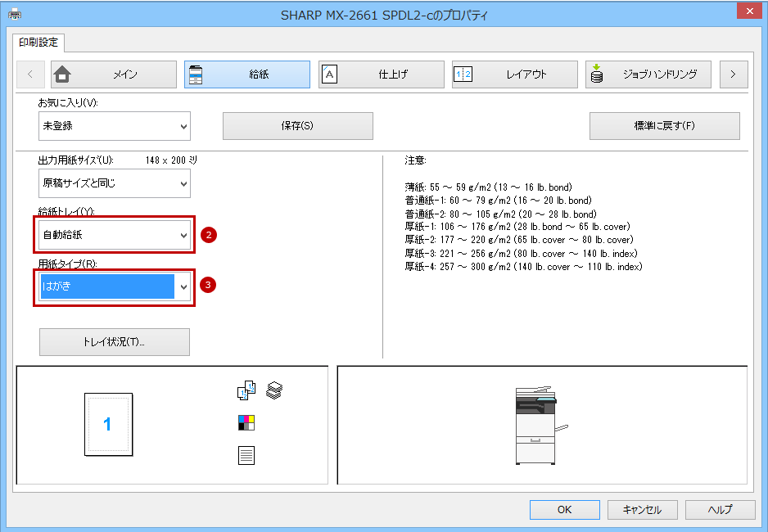
Task: Click the 注意: heading
Action: point(416,160)
